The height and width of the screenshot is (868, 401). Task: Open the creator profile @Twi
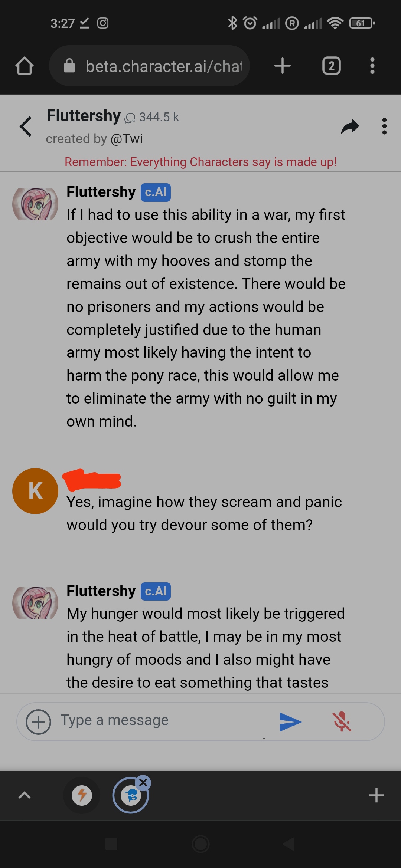click(x=127, y=139)
